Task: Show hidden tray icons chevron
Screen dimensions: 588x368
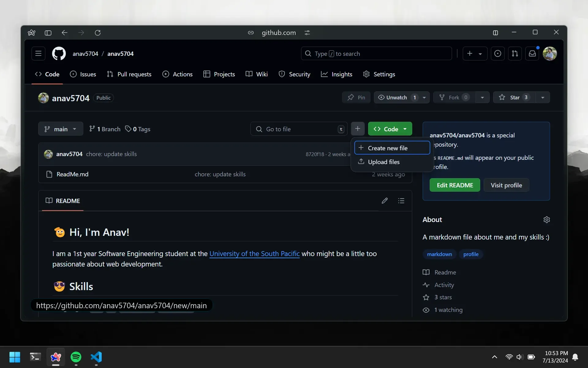Action: coord(494,357)
